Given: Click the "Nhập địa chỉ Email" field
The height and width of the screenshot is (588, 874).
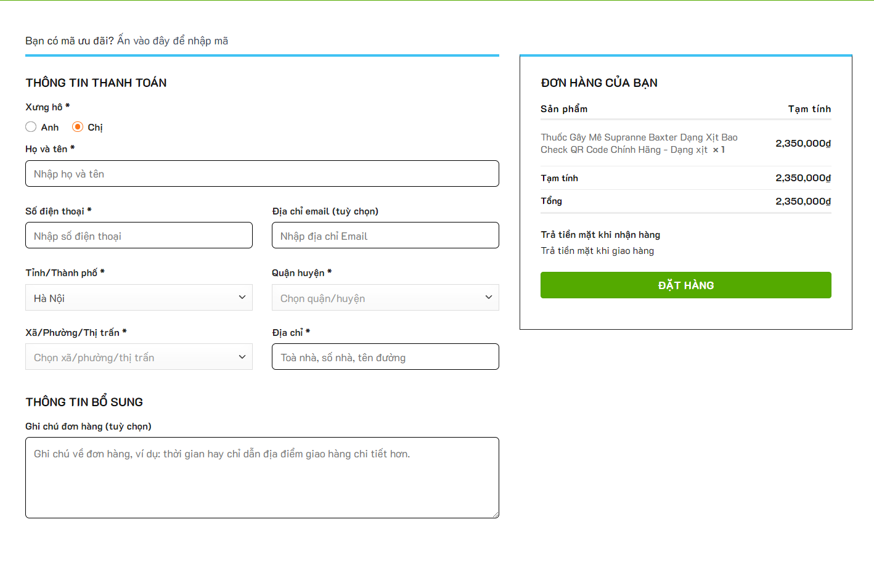Looking at the screenshot, I should click(x=385, y=235).
